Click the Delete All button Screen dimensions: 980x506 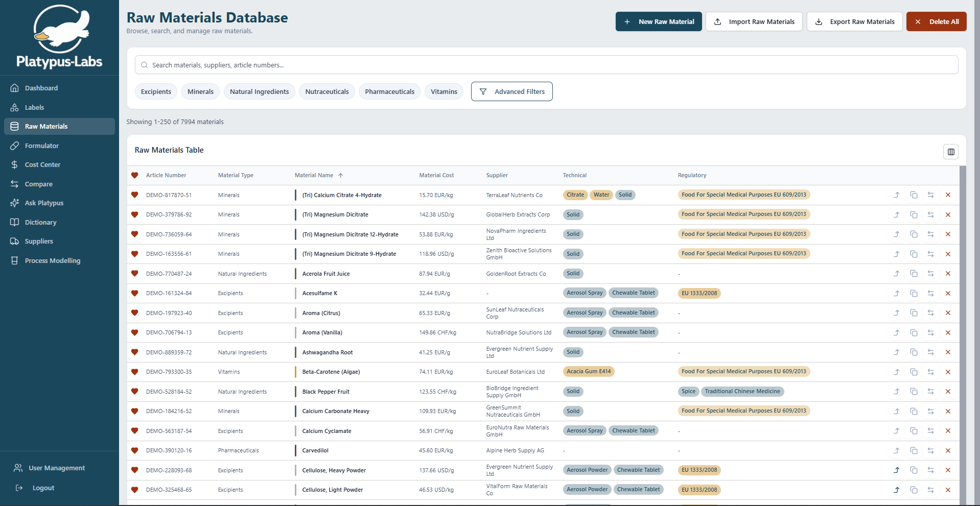point(936,22)
